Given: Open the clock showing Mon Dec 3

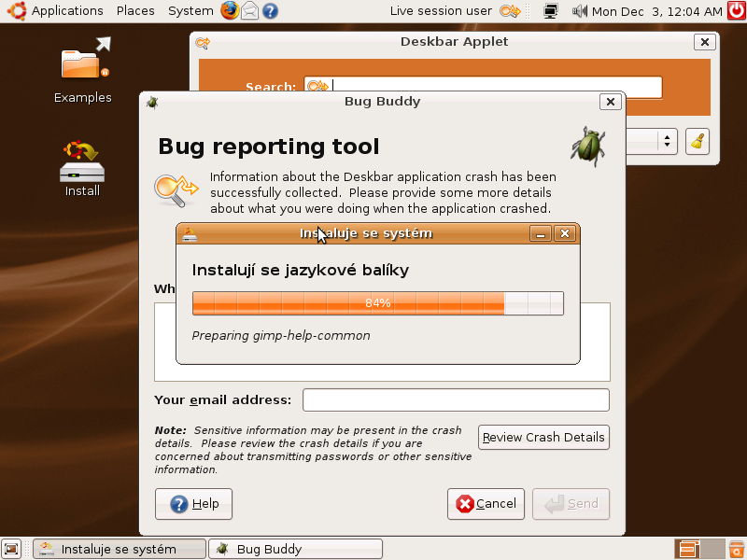Looking at the screenshot, I should pos(657,11).
